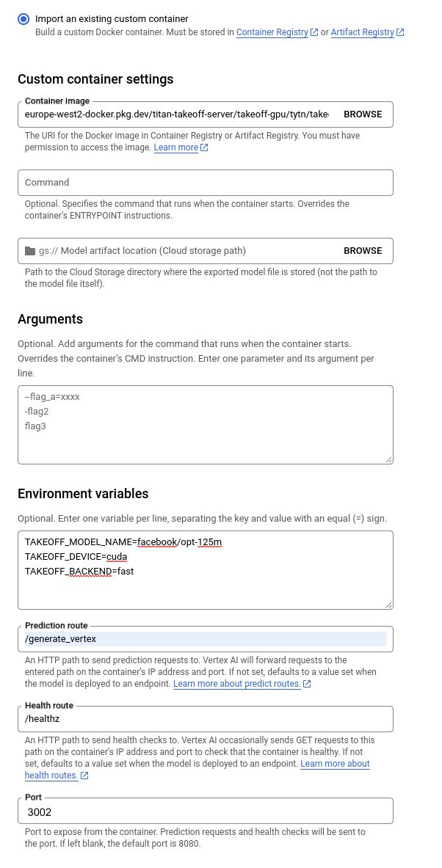The image size is (442, 868).
Task: Click the Prediction route field
Action: pos(205,639)
